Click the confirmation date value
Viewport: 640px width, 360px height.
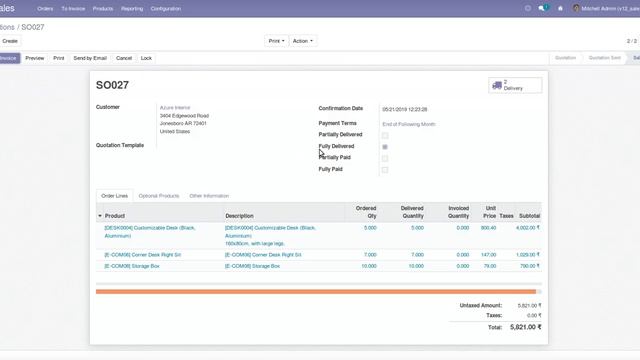click(404, 109)
